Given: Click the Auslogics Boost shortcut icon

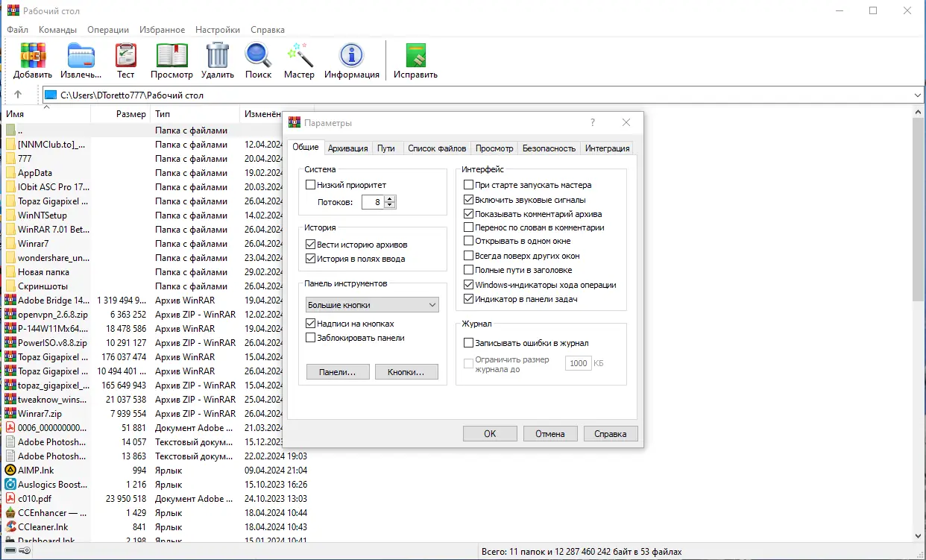Looking at the screenshot, I should pos(10,485).
